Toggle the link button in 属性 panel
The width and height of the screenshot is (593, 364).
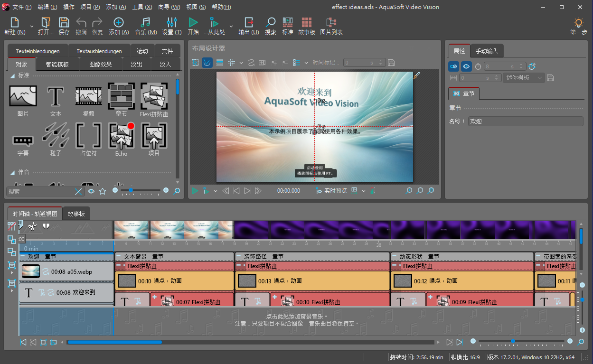[x=453, y=66]
